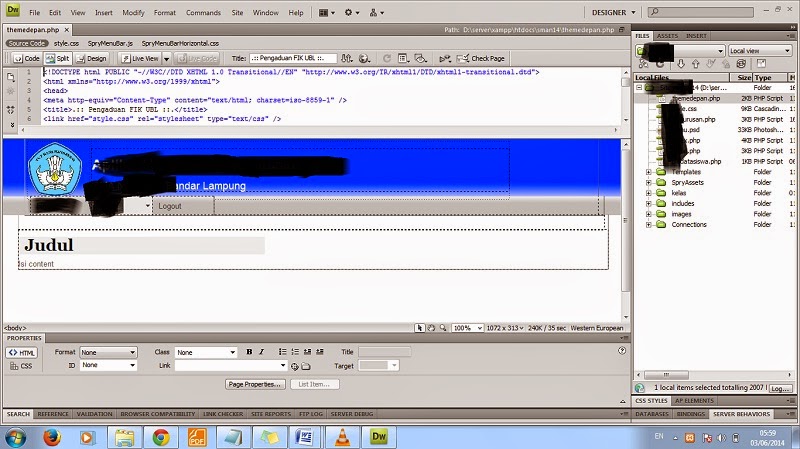The width and height of the screenshot is (800, 449).
Task: Switch to Split view
Action: coord(57,59)
